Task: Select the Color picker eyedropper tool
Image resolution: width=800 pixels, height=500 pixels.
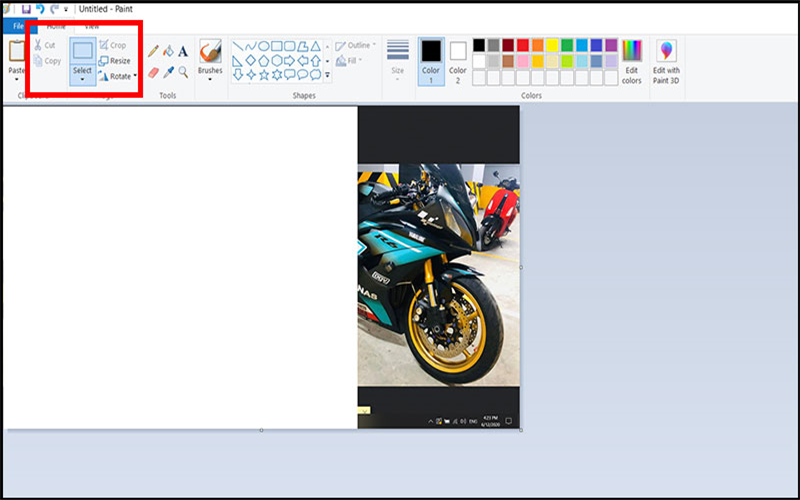Action: tap(168, 72)
